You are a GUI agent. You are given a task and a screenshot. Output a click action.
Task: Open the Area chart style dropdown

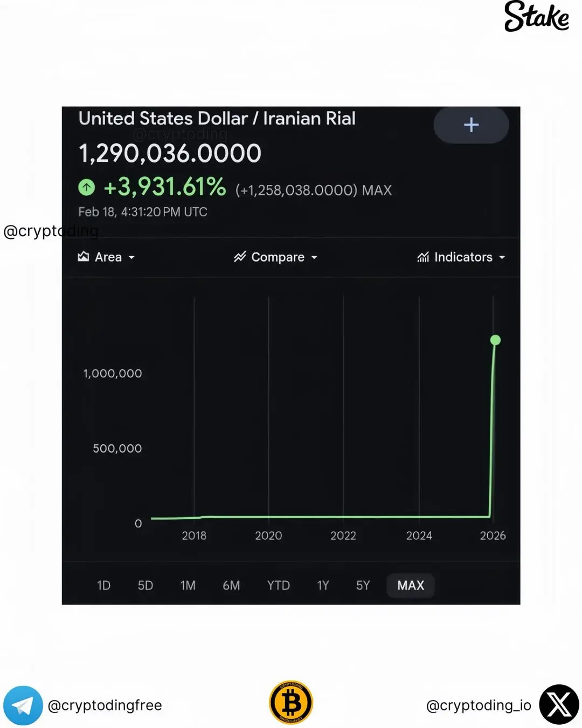pyautogui.click(x=107, y=257)
